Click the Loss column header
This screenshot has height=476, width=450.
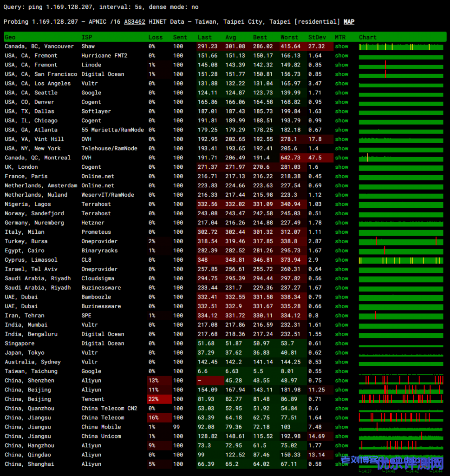coord(156,37)
